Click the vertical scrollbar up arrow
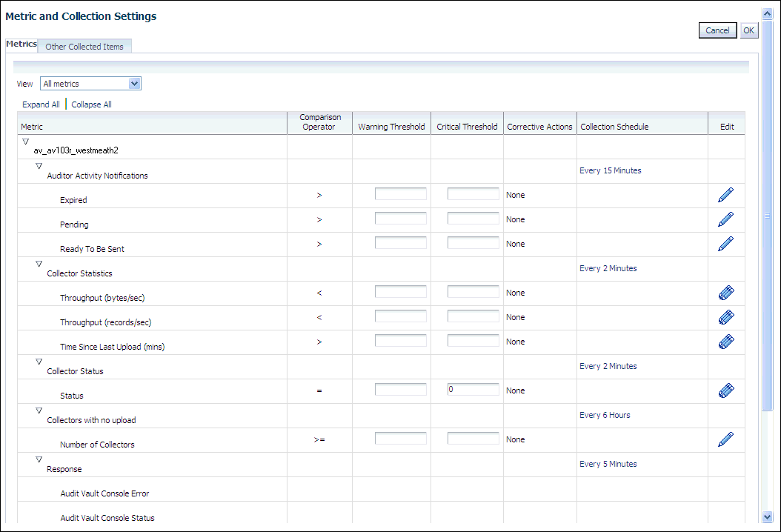The image size is (781, 532). point(767,14)
